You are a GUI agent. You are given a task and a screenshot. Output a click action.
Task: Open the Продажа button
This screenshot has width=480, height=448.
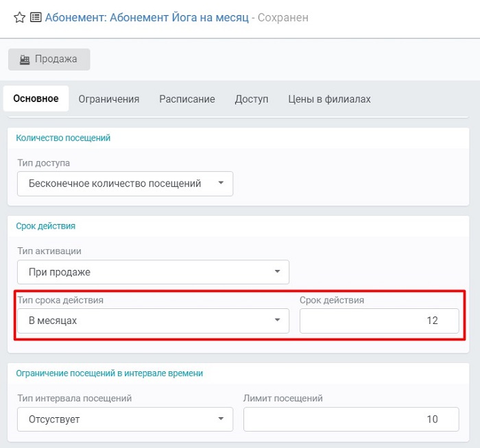point(49,60)
